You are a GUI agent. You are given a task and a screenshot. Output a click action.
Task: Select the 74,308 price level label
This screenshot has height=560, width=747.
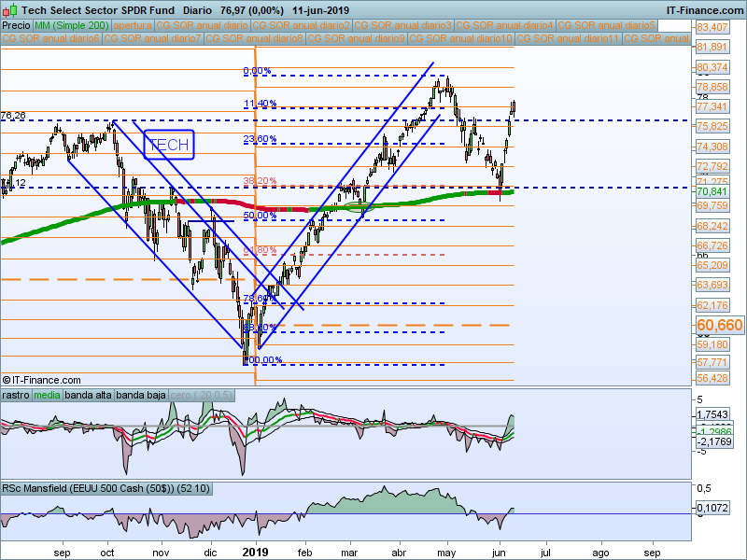[x=712, y=147]
